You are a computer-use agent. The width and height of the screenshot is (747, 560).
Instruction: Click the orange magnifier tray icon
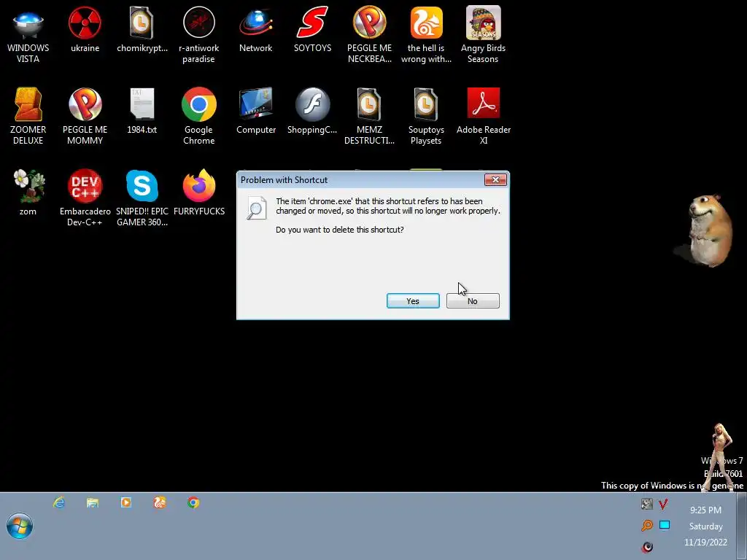(646, 525)
